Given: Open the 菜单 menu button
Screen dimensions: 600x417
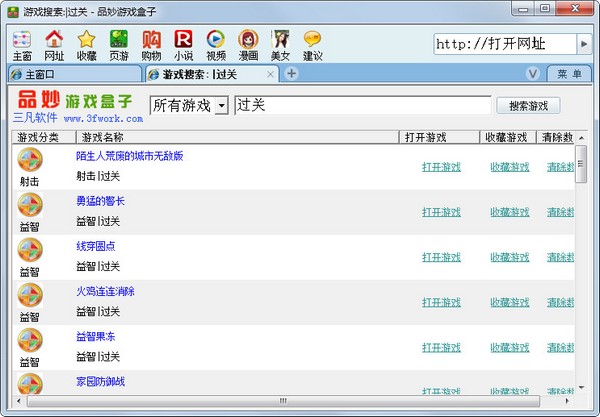Looking at the screenshot, I should [x=569, y=74].
